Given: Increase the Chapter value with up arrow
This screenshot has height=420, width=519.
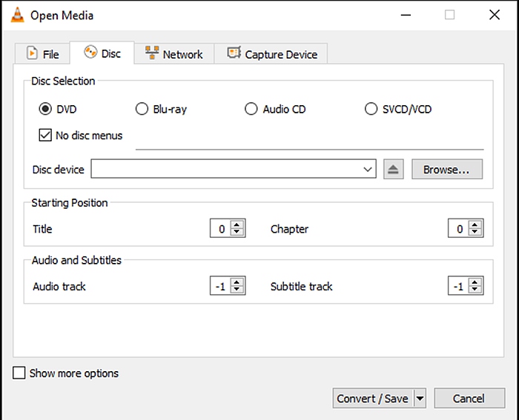Looking at the screenshot, I should pos(475,224).
